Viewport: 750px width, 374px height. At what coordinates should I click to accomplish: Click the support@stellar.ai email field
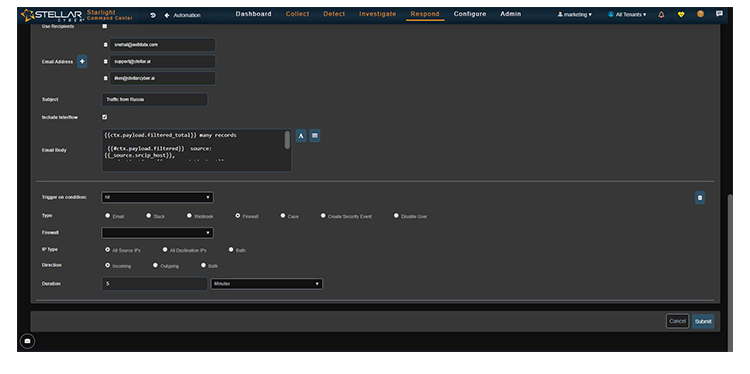[163, 62]
